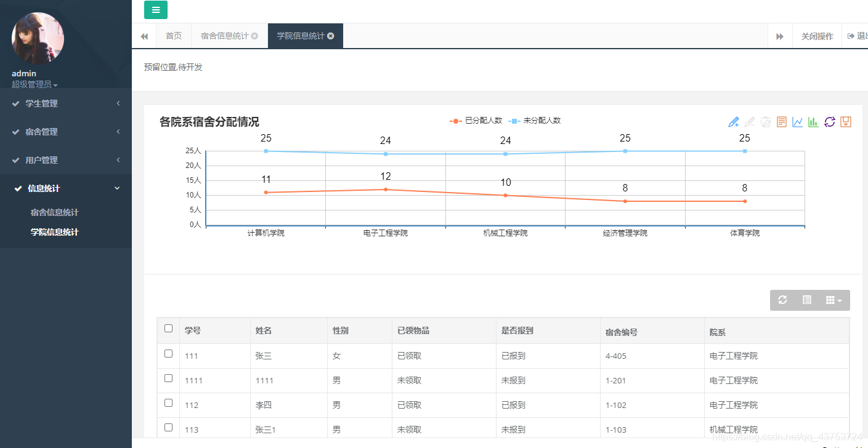Viewport: 868px width, 448px height.
Task: Click the chart mark-line pencil tool
Action: pyautogui.click(x=733, y=122)
